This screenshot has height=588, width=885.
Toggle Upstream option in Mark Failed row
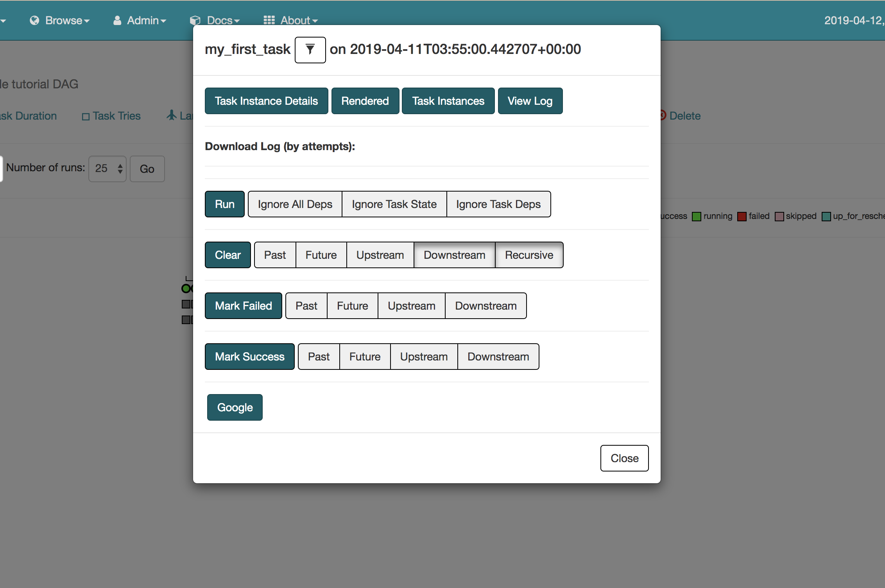411,306
